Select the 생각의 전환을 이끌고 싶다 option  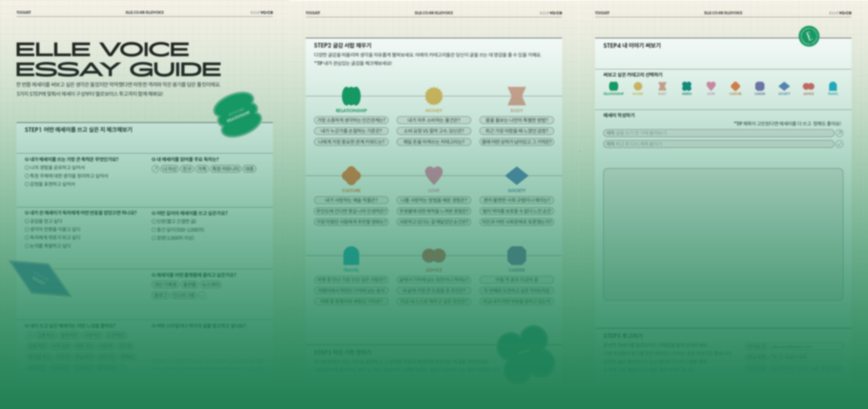(52, 229)
